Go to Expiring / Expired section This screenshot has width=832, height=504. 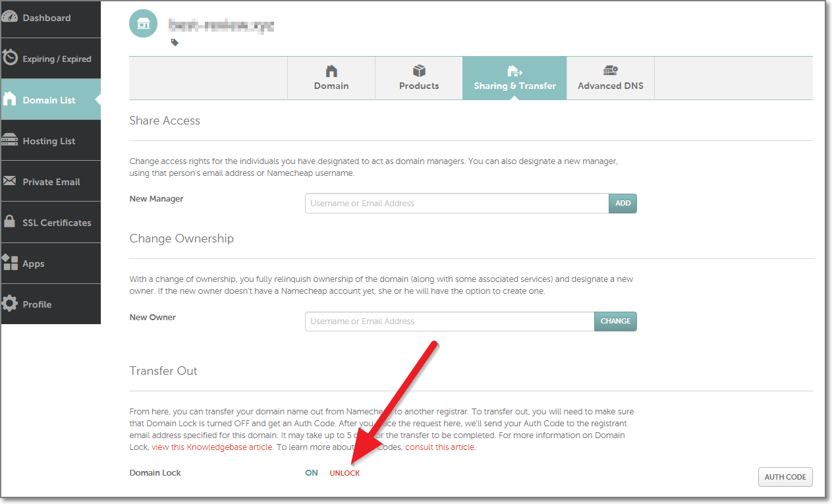pyautogui.click(x=51, y=59)
